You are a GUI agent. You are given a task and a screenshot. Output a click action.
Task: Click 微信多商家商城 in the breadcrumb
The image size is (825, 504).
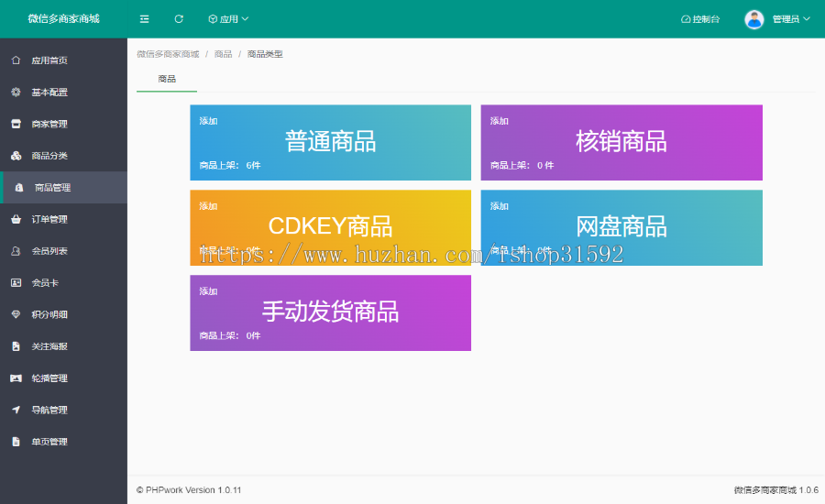pyautogui.click(x=168, y=54)
